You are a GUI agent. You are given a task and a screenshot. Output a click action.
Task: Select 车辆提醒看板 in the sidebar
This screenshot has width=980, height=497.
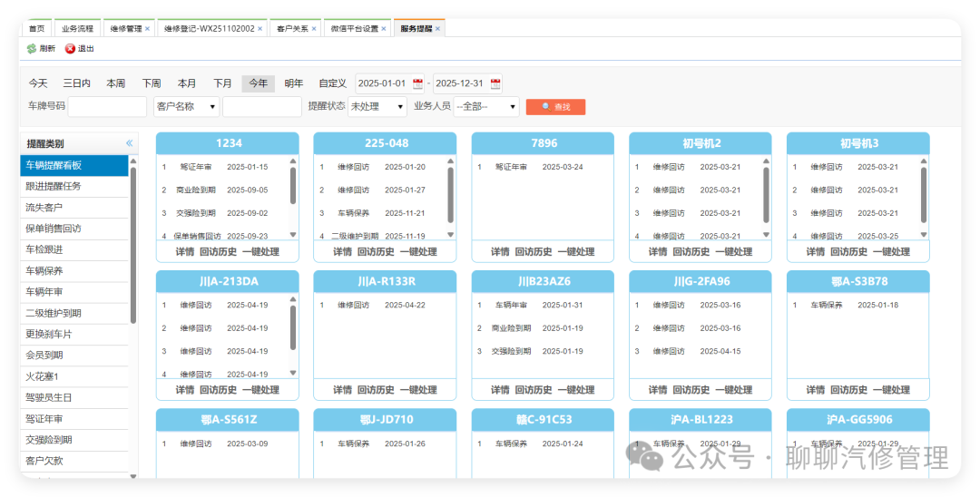pyautogui.click(x=74, y=165)
